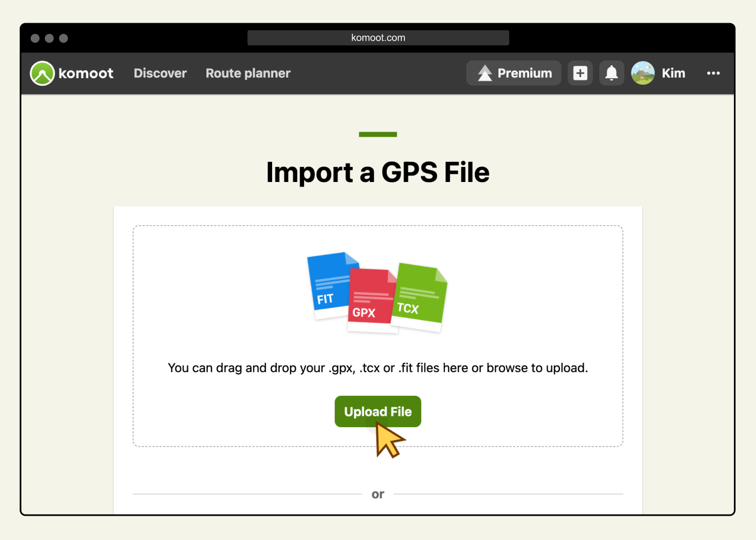The image size is (756, 540).
Task: Maximize the browser window
Action: (x=64, y=38)
